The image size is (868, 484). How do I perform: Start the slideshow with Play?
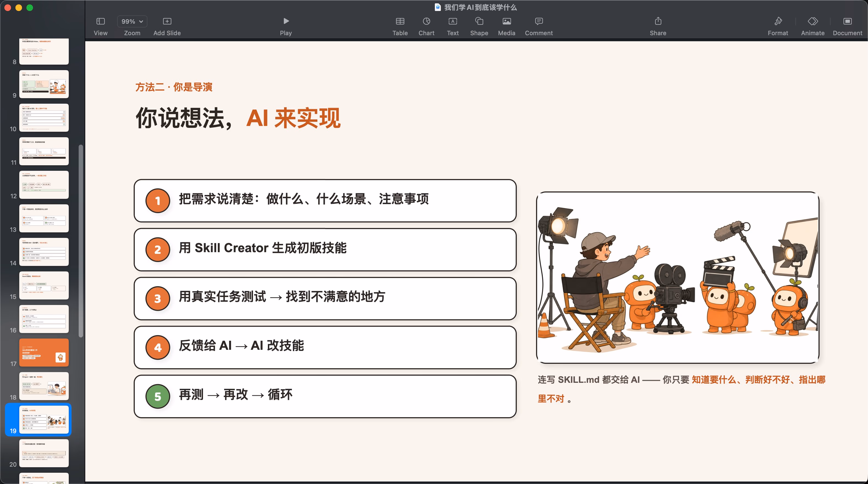tap(286, 26)
